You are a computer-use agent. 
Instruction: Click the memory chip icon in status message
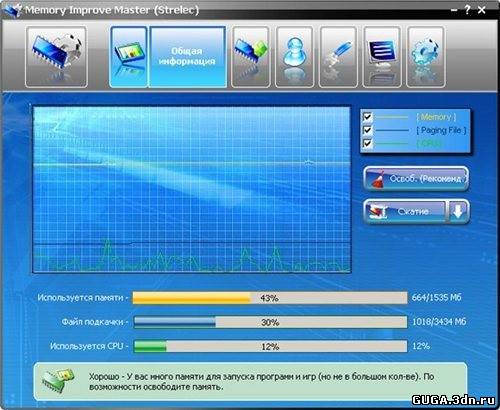[x=58, y=380]
